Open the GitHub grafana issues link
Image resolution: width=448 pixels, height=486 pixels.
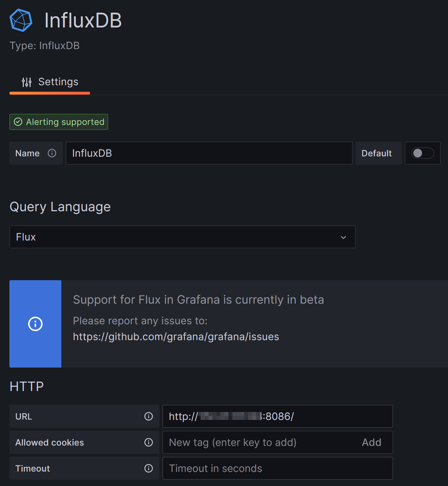click(176, 337)
